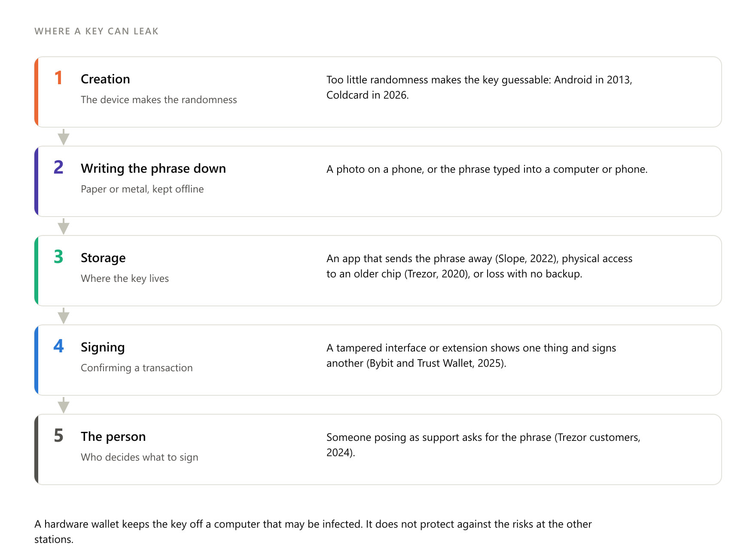
Task: Click the arrow above The person card
Action: [x=64, y=405]
